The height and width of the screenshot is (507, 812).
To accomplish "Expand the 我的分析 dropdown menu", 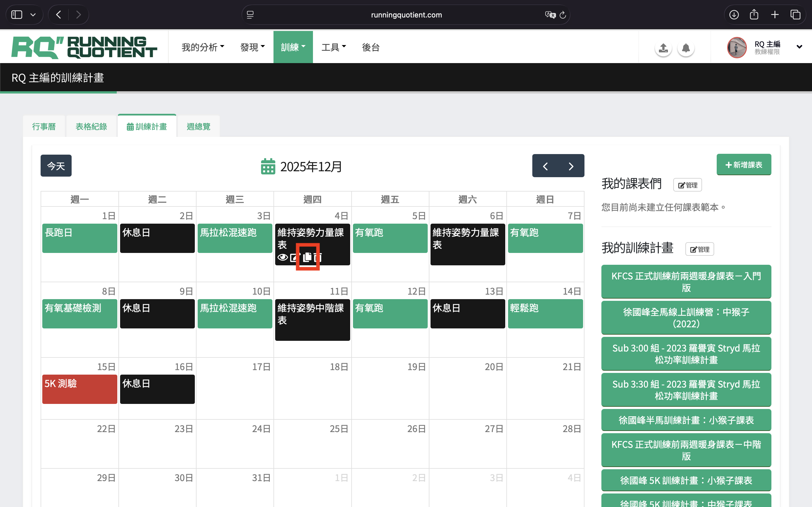I will (x=203, y=47).
